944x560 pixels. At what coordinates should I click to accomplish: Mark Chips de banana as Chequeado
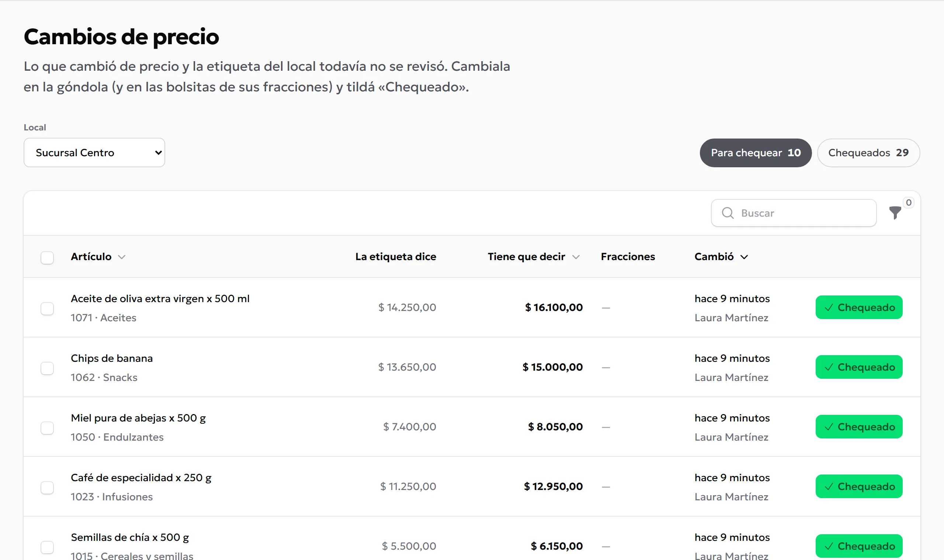pos(859,367)
